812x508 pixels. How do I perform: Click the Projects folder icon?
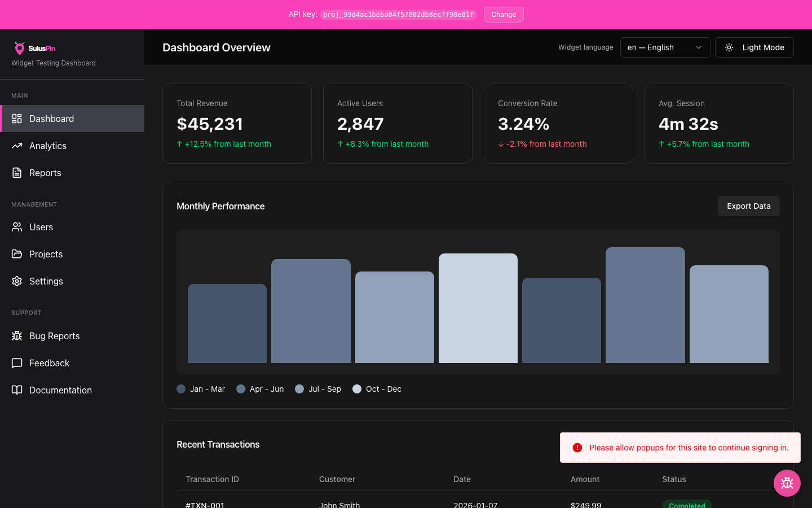click(x=17, y=254)
